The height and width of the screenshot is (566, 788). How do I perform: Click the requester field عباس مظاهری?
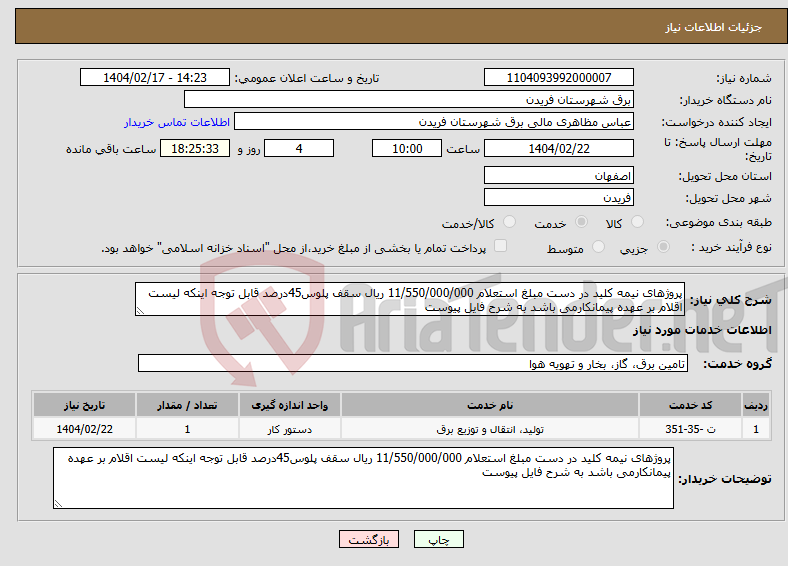click(x=434, y=122)
